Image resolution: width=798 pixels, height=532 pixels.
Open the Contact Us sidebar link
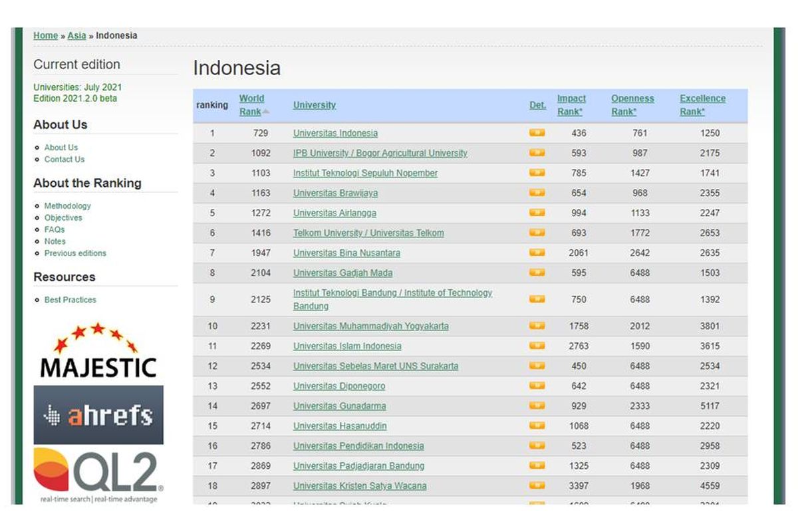[x=64, y=160]
